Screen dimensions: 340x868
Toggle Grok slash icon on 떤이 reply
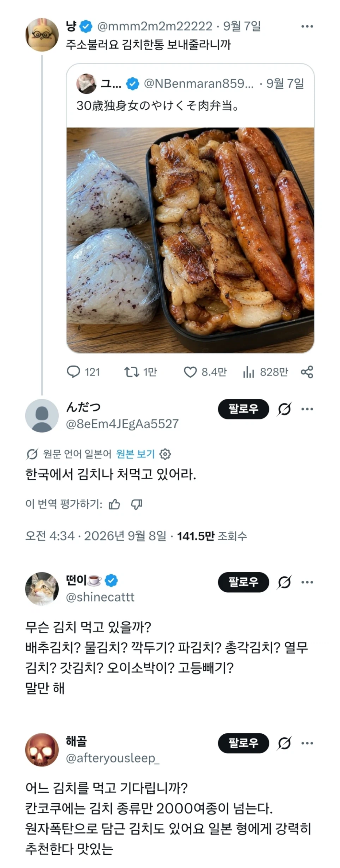click(284, 582)
